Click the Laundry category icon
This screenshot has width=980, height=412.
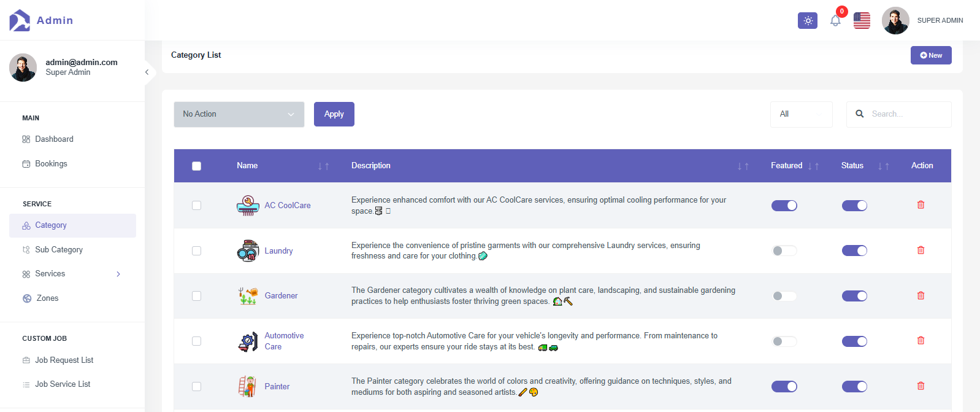(x=248, y=251)
